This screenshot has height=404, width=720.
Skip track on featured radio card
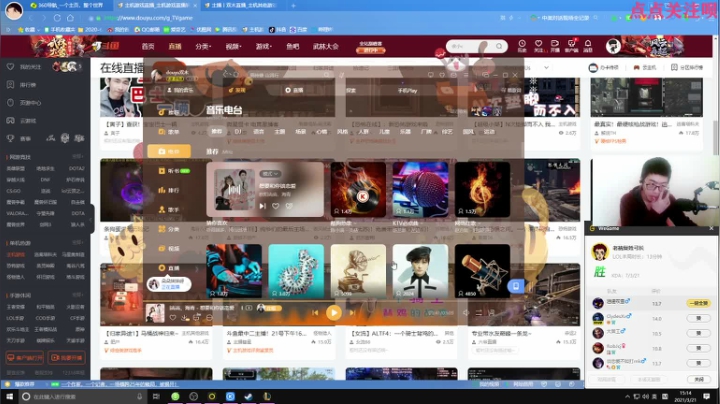click(x=262, y=206)
